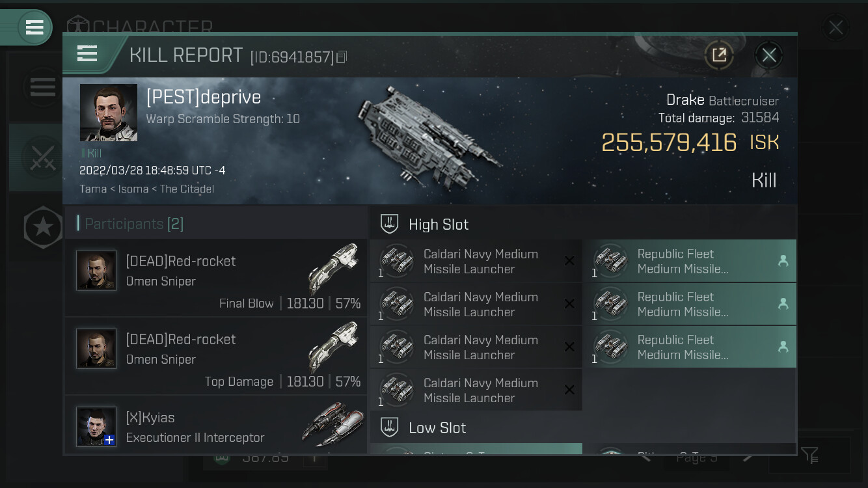
Task: Open the combat log sidebar tab
Action: (x=42, y=157)
